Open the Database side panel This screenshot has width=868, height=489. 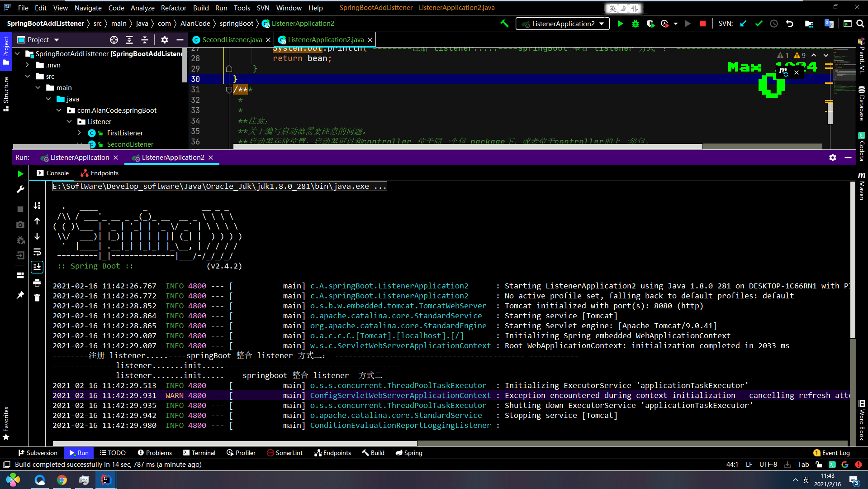point(862,103)
